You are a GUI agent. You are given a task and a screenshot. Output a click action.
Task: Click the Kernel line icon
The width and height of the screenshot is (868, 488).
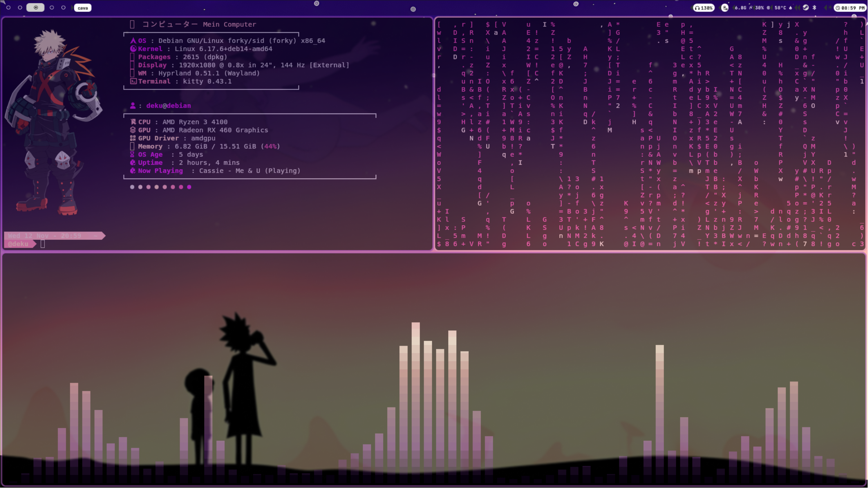(133, 49)
